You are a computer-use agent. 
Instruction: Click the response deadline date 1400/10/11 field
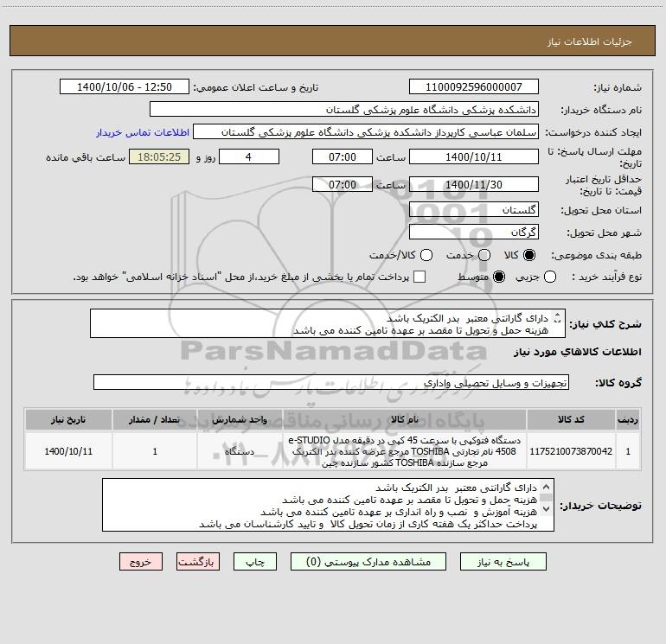tap(474, 156)
